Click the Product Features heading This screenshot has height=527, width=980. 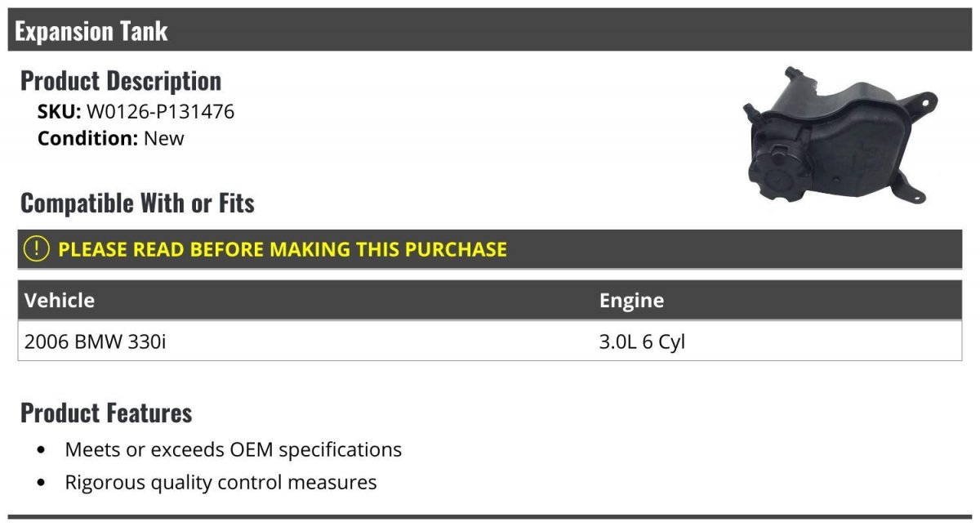[x=106, y=413]
